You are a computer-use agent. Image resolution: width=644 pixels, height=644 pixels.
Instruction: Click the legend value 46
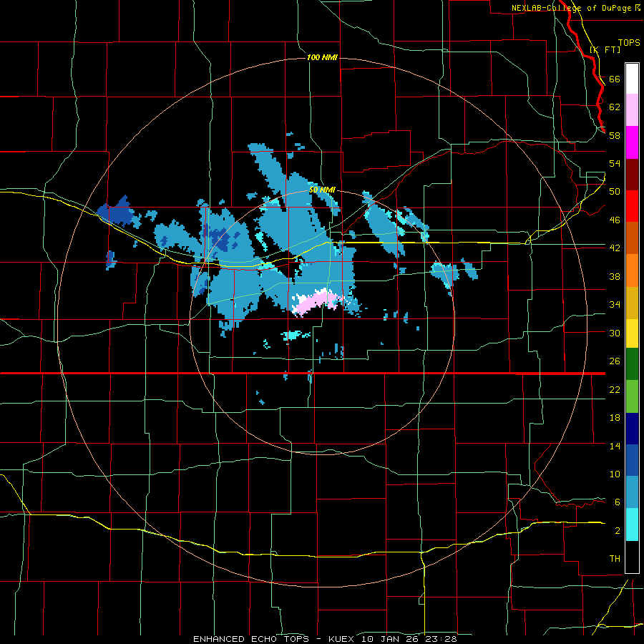615,220
